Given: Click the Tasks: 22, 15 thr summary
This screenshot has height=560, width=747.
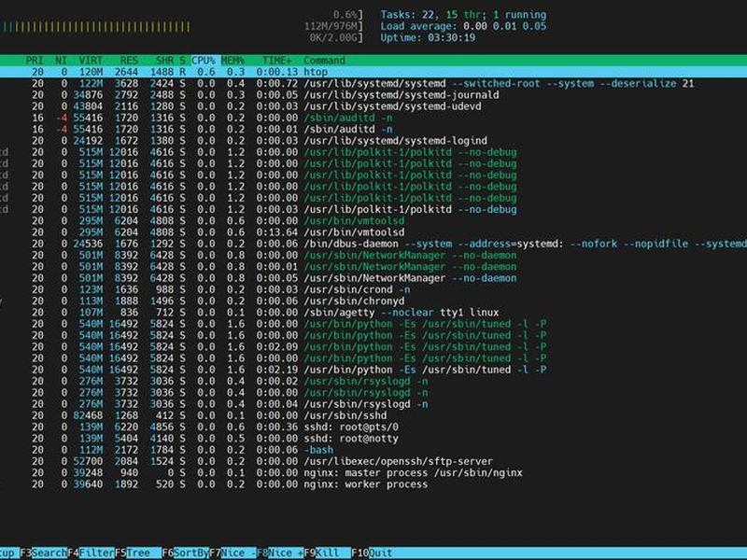Looking at the screenshot, I should [x=463, y=15].
